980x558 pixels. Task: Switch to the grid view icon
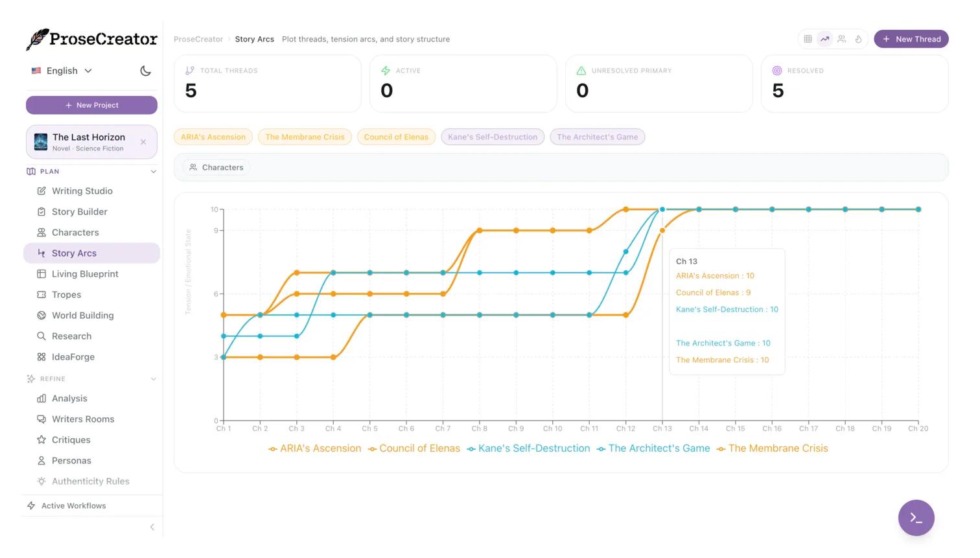point(808,39)
